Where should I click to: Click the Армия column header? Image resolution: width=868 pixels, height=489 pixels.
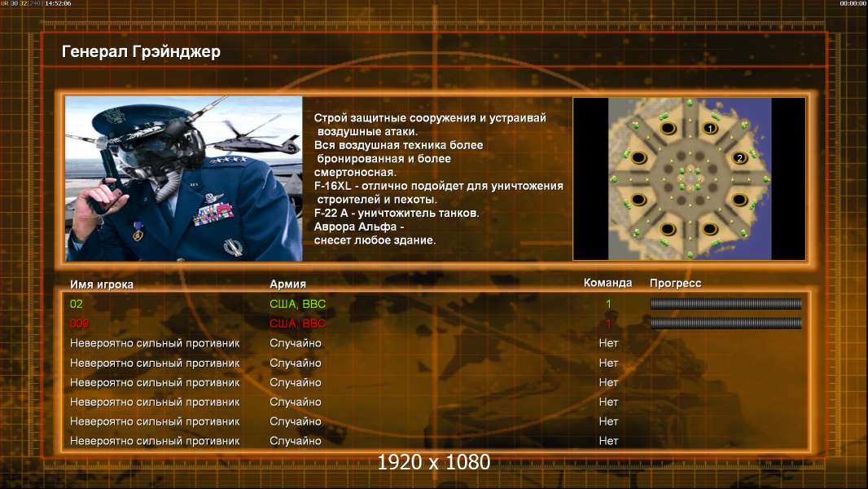[288, 284]
